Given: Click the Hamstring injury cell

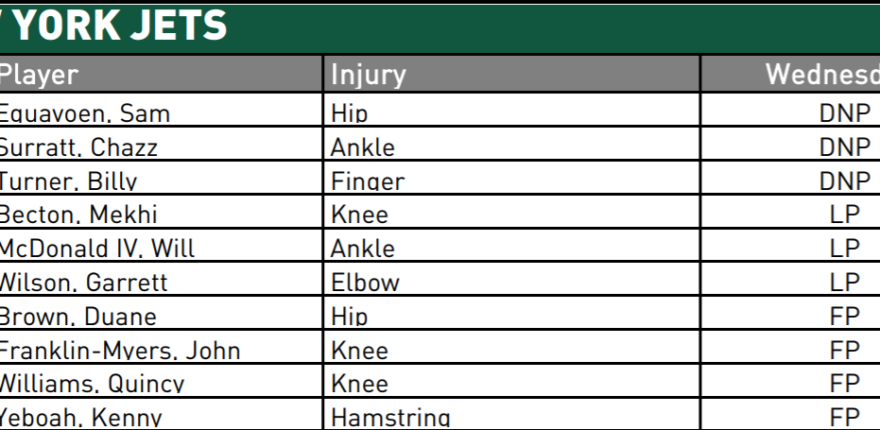Looking at the screenshot, I should coord(390,418).
